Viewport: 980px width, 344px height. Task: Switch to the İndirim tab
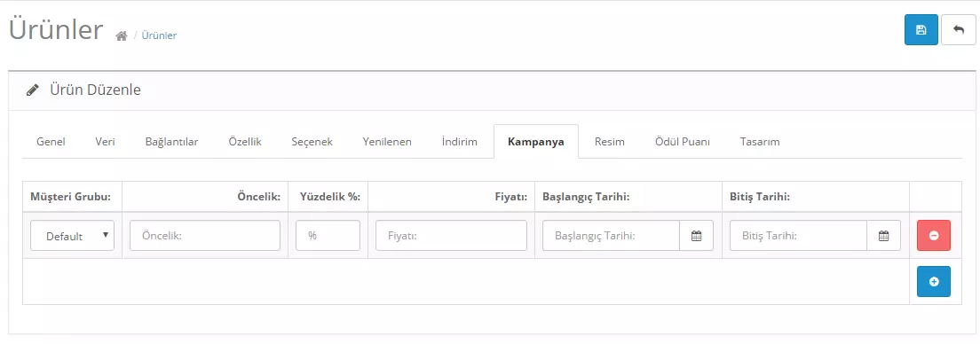pos(460,142)
